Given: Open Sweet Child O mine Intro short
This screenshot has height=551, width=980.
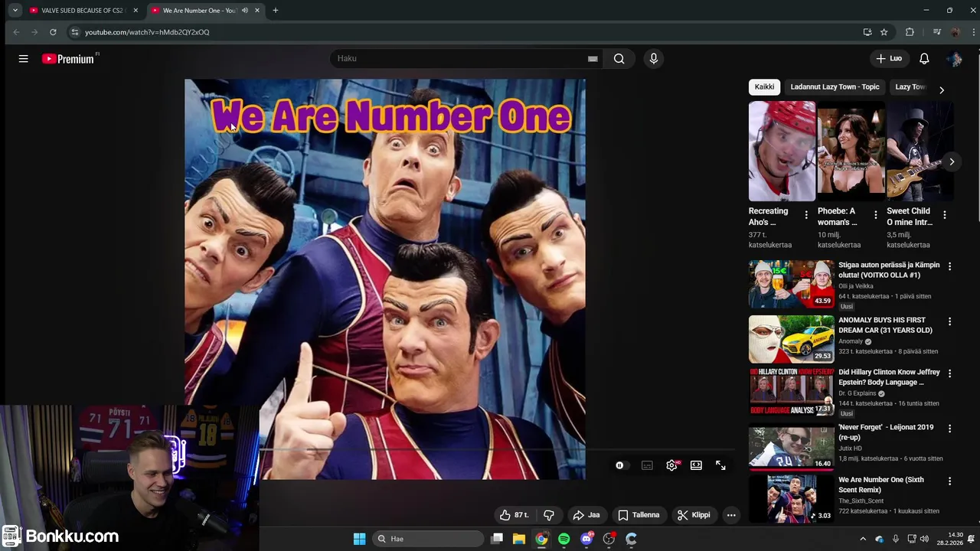Looking at the screenshot, I should coord(920,152).
